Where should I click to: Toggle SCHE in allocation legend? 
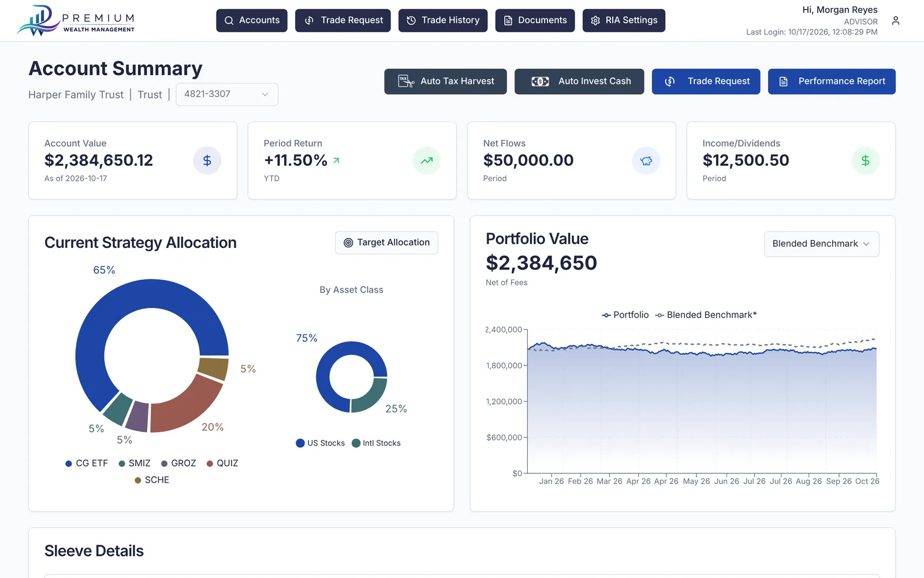click(x=152, y=480)
